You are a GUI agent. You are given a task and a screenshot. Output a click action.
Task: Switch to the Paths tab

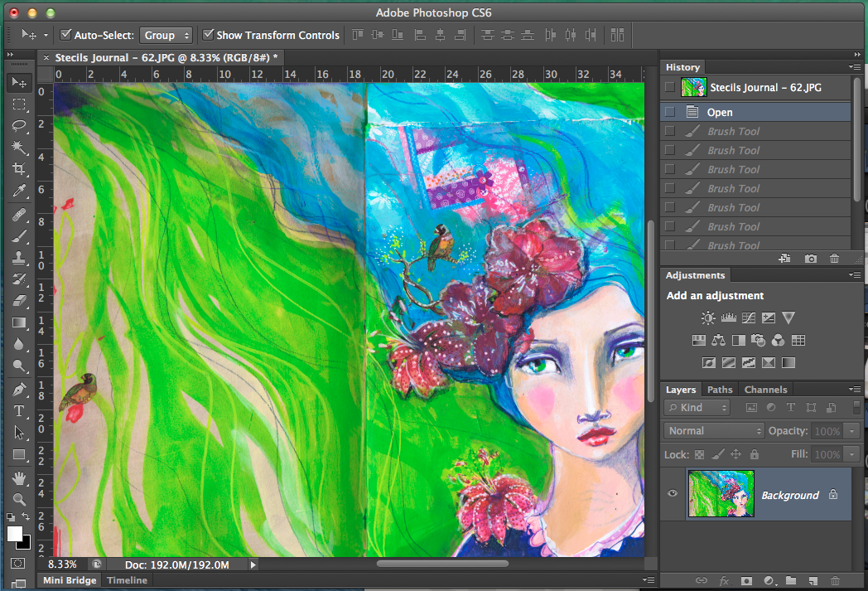pos(720,390)
